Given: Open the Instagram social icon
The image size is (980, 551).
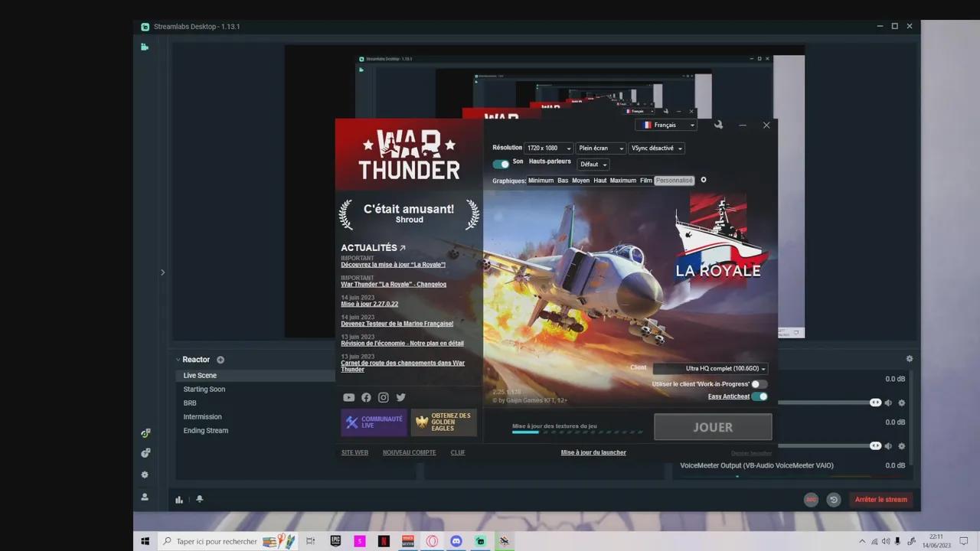Looking at the screenshot, I should tap(384, 397).
